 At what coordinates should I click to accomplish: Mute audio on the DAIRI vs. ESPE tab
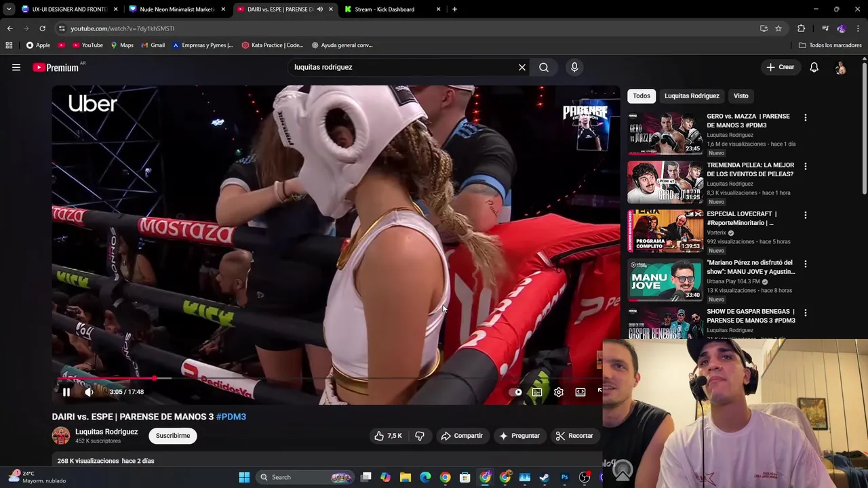[320, 9]
